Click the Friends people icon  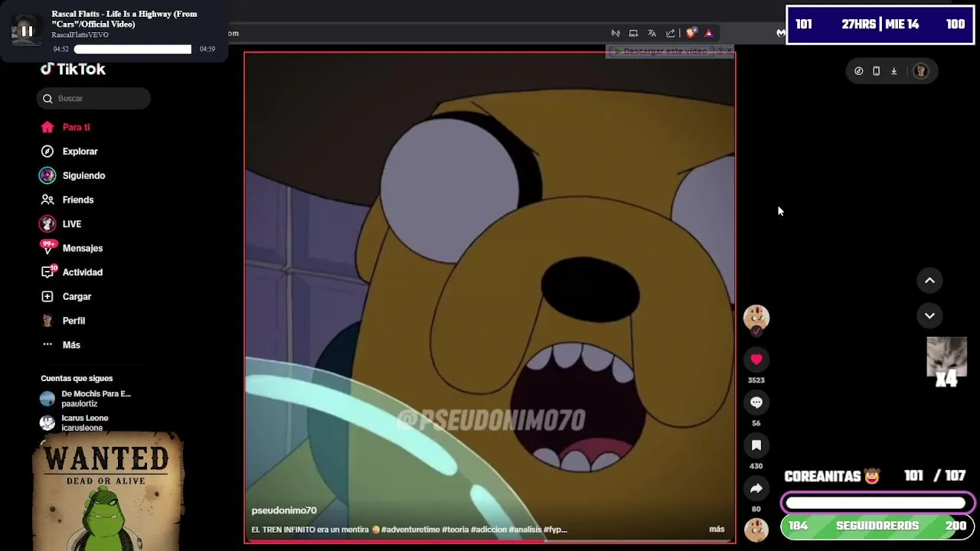coord(47,200)
